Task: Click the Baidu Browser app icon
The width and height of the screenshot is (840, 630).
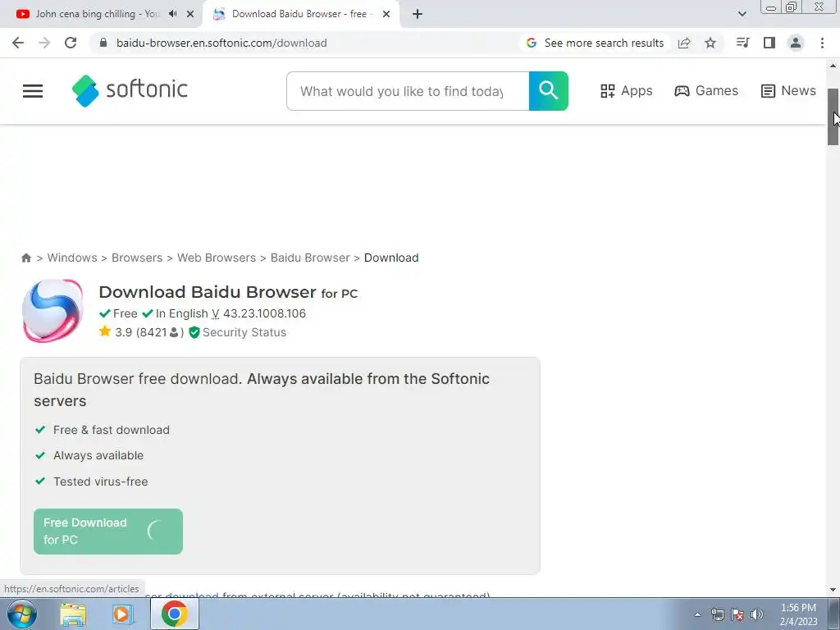Action: (x=52, y=311)
